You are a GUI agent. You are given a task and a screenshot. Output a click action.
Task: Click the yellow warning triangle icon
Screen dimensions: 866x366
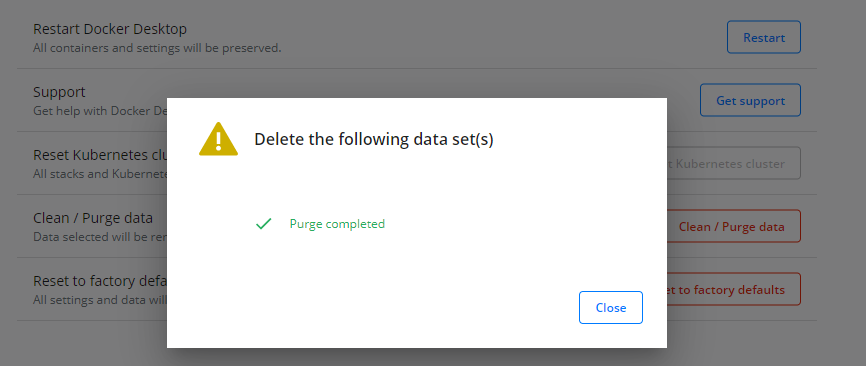[x=218, y=139]
